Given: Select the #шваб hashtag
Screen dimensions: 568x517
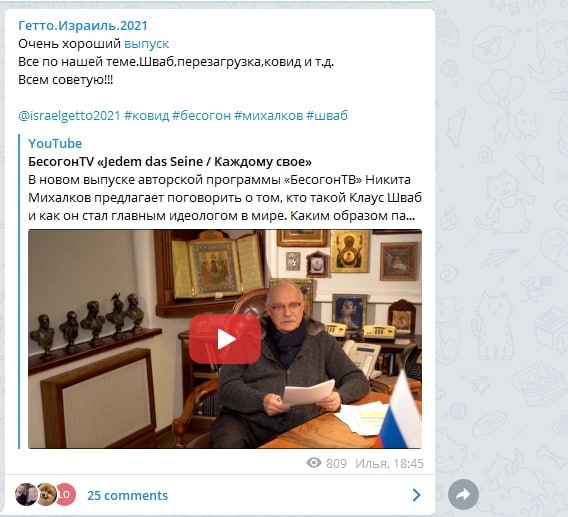Looking at the screenshot, I should [x=327, y=116].
